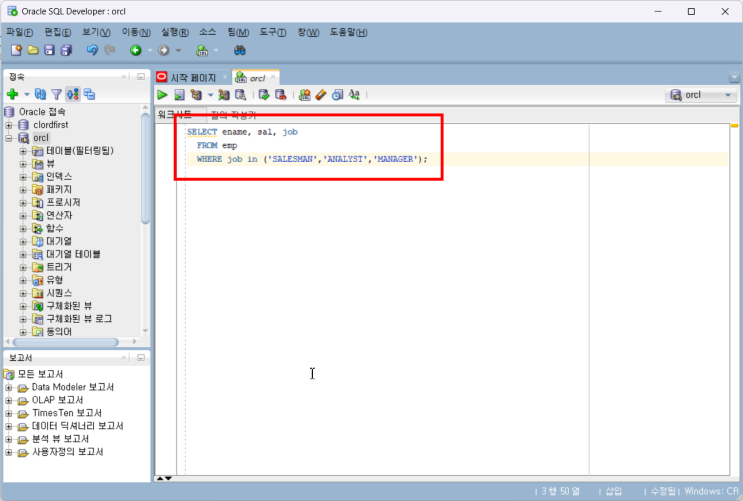Open the 도구(T) menu
Screen dimensions: 743x501
272,32
